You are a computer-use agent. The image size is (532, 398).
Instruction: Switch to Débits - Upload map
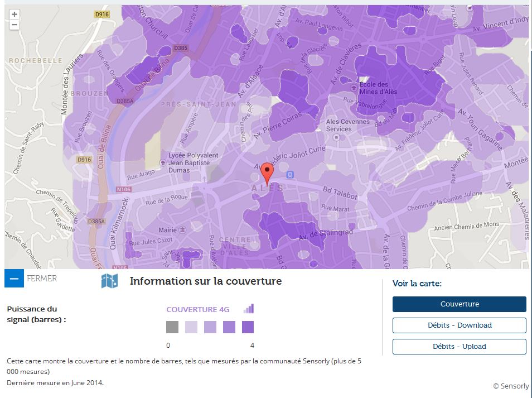tap(459, 347)
